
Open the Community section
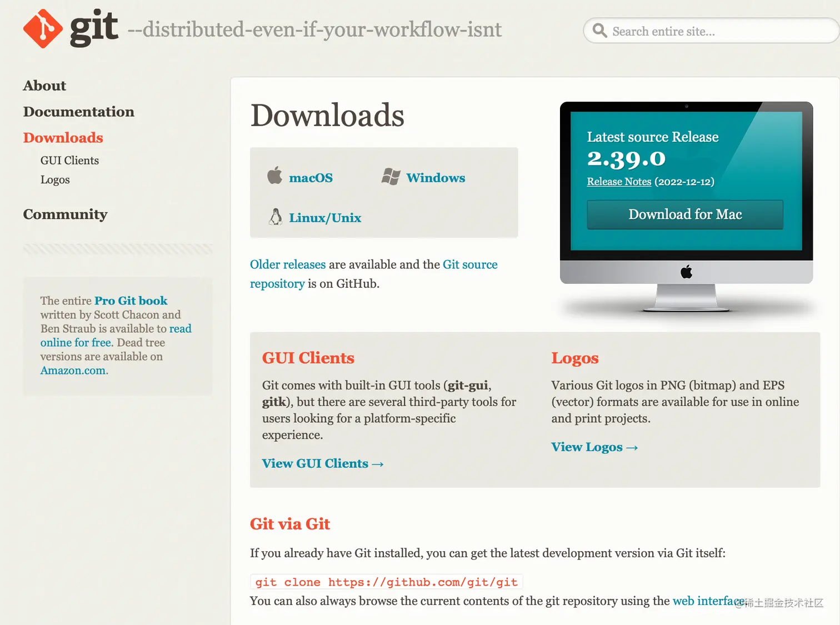[66, 214]
